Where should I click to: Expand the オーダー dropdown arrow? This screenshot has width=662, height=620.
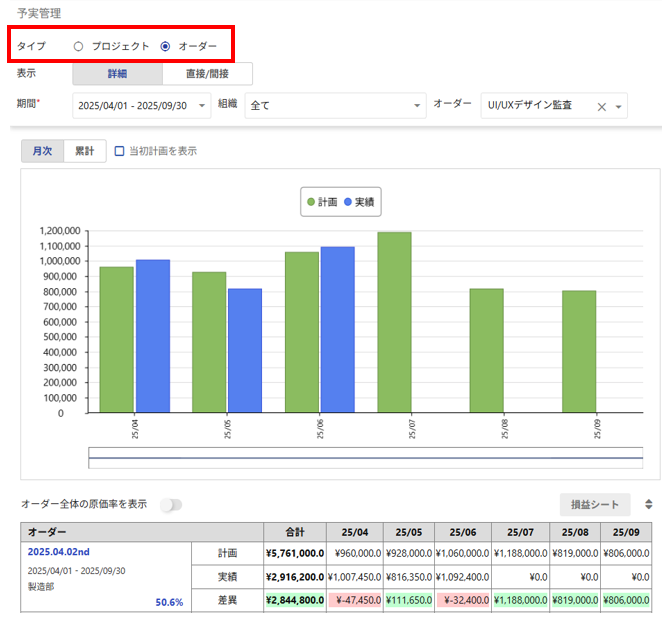pos(619,107)
